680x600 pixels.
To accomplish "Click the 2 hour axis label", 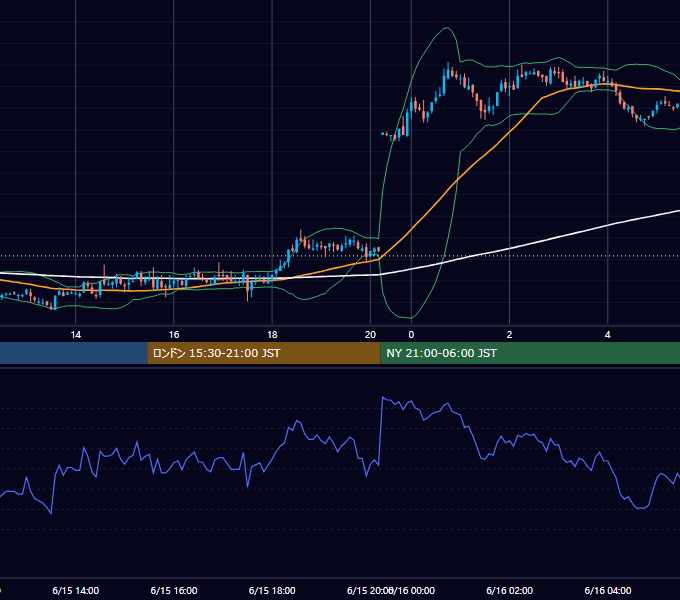I will [509, 335].
